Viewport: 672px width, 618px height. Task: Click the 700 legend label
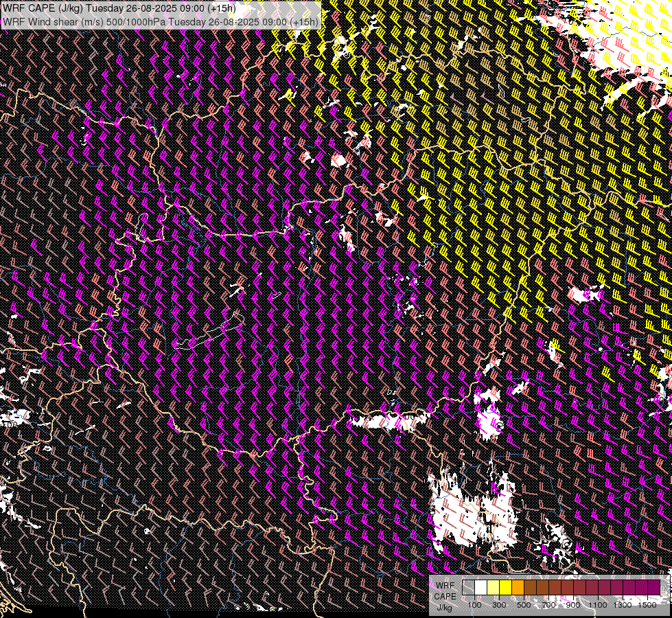(x=548, y=605)
